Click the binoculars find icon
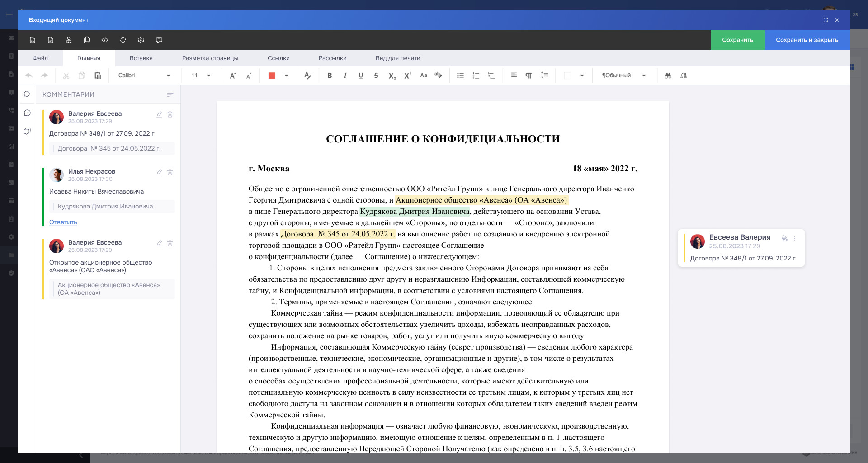Image resolution: width=868 pixels, height=463 pixels. 668,76
